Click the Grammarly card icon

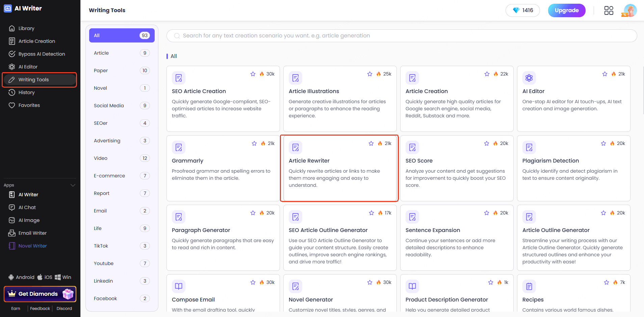pyautogui.click(x=179, y=147)
